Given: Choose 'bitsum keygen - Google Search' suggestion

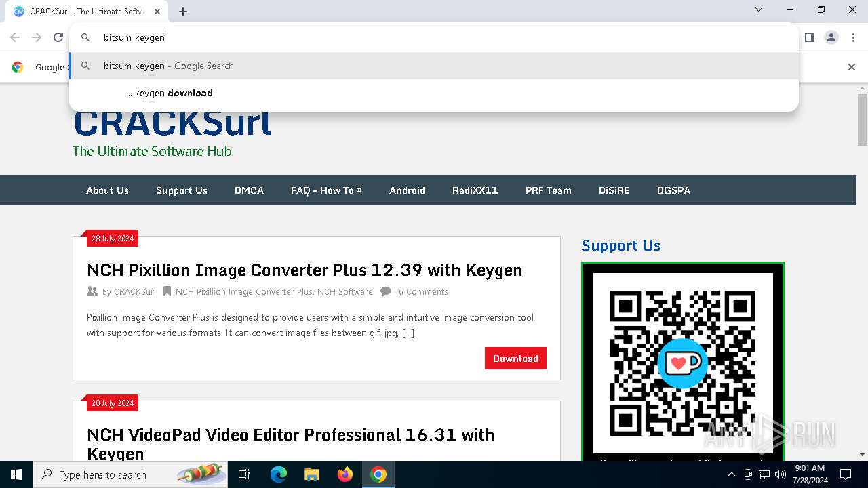Looking at the screenshot, I should (x=434, y=66).
